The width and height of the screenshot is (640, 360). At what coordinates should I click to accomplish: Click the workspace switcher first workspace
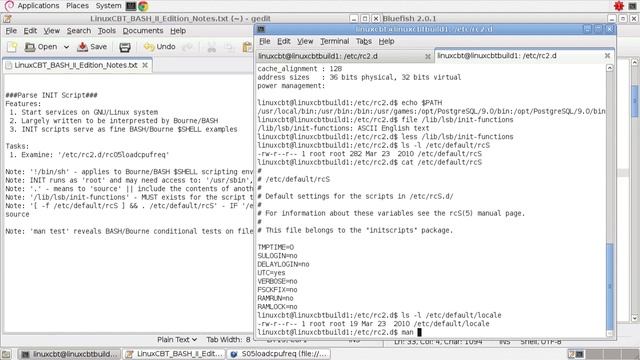point(576,354)
